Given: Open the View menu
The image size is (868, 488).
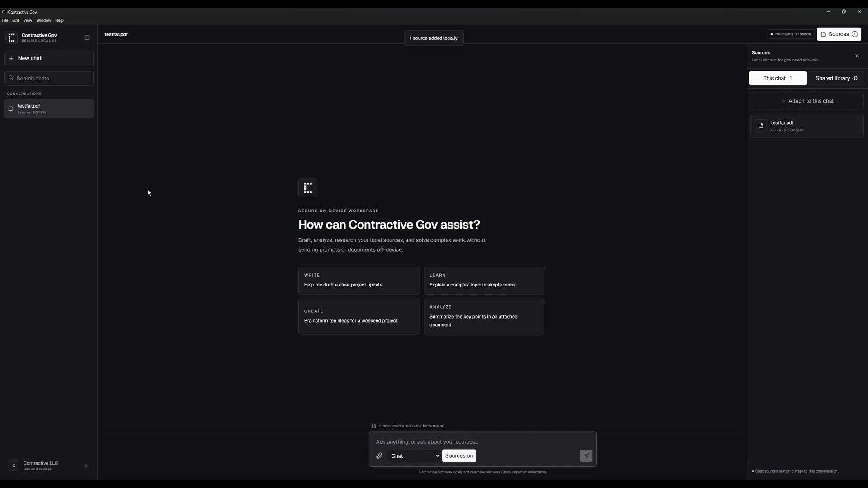Looking at the screenshot, I should (x=28, y=20).
